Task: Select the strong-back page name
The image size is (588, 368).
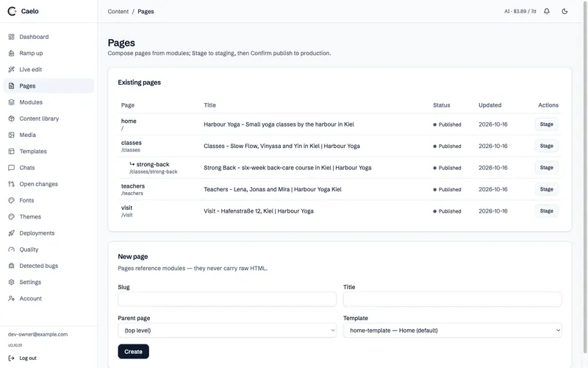Action: (153, 164)
